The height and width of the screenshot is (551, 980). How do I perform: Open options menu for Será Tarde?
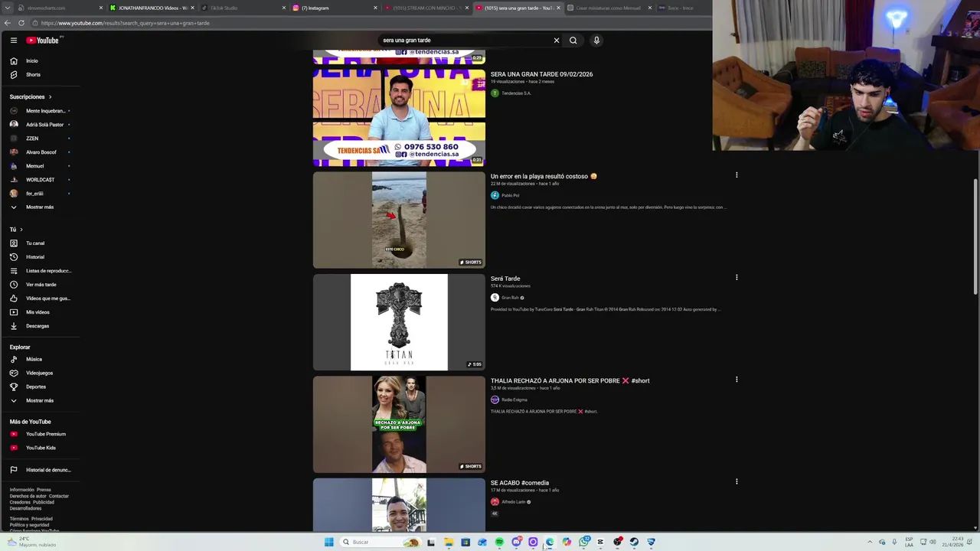click(737, 277)
